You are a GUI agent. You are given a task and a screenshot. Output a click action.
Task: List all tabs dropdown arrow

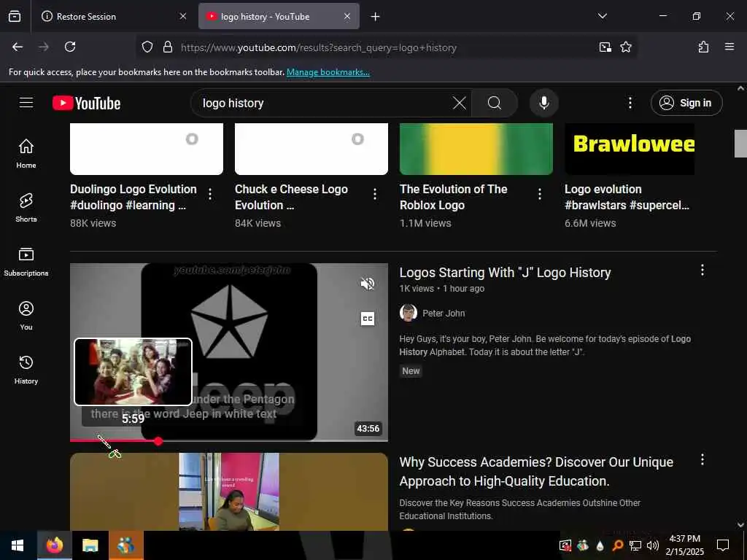tap(602, 16)
